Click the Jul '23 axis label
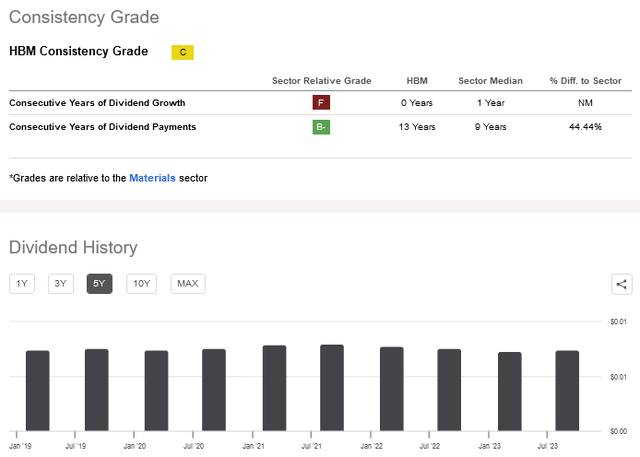The image size is (640, 457). click(x=547, y=446)
